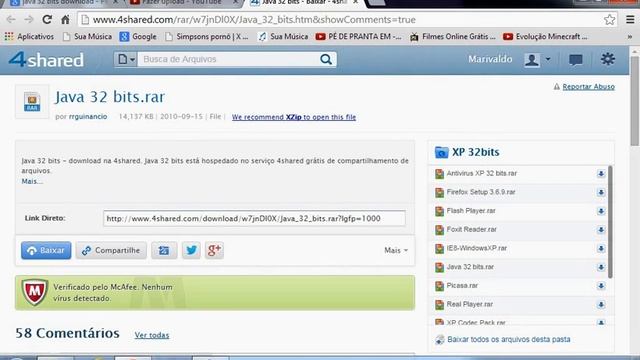Open the settings gear icon
This screenshot has width=640, height=360.
coord(607,59)
